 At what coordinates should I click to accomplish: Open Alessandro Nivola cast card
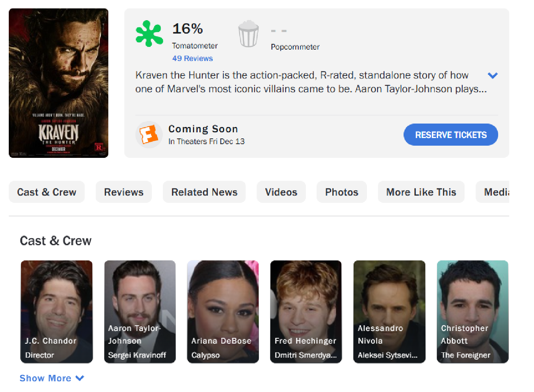coord(389,312)
